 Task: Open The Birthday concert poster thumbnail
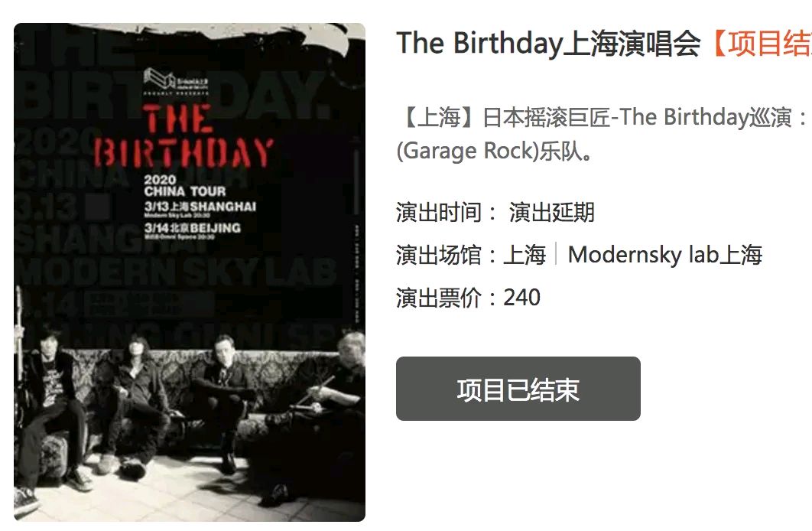[x=190, y=272]
